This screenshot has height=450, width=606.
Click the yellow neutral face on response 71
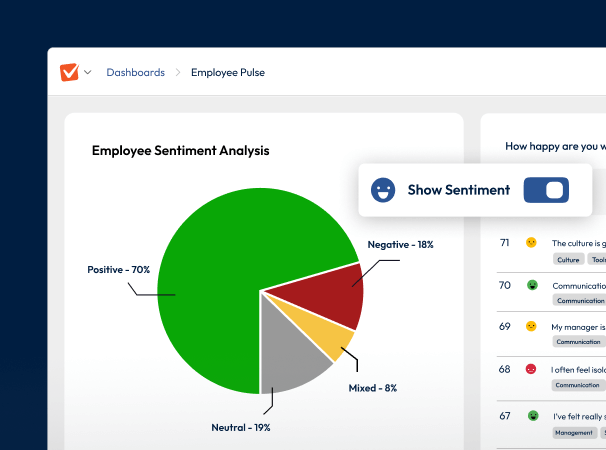(x=532, y=243)
